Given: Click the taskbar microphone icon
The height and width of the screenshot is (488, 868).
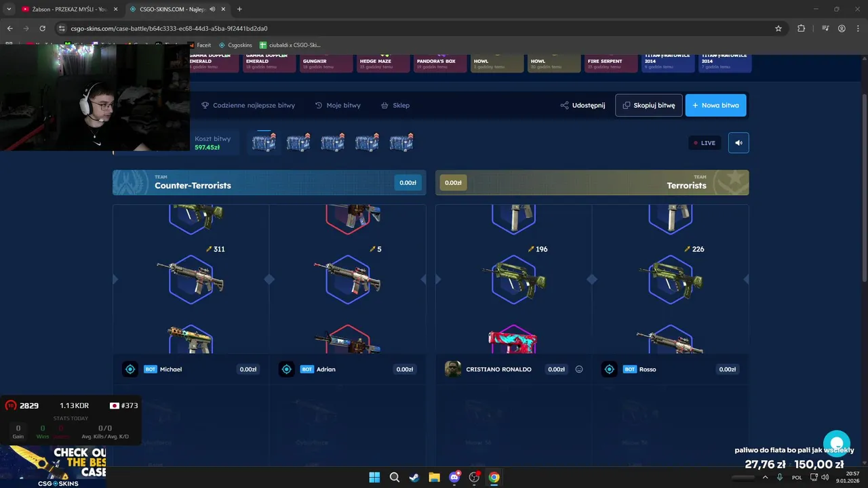Looking at the screenshot, I should coord(780,477).
